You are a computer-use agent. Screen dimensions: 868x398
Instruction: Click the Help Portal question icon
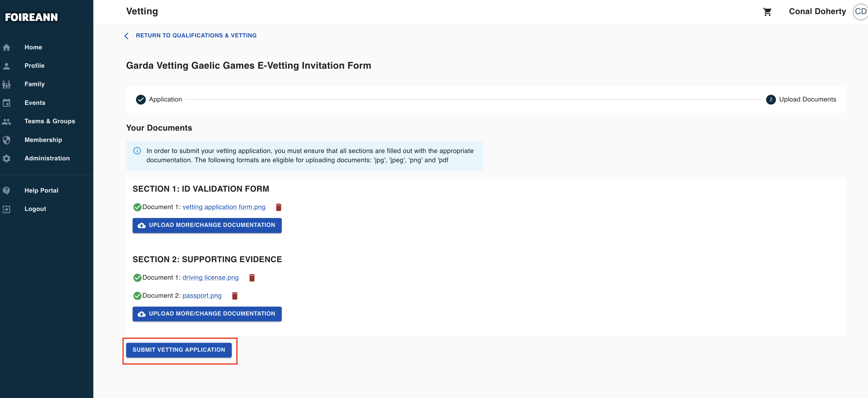(x=6, y=190)
